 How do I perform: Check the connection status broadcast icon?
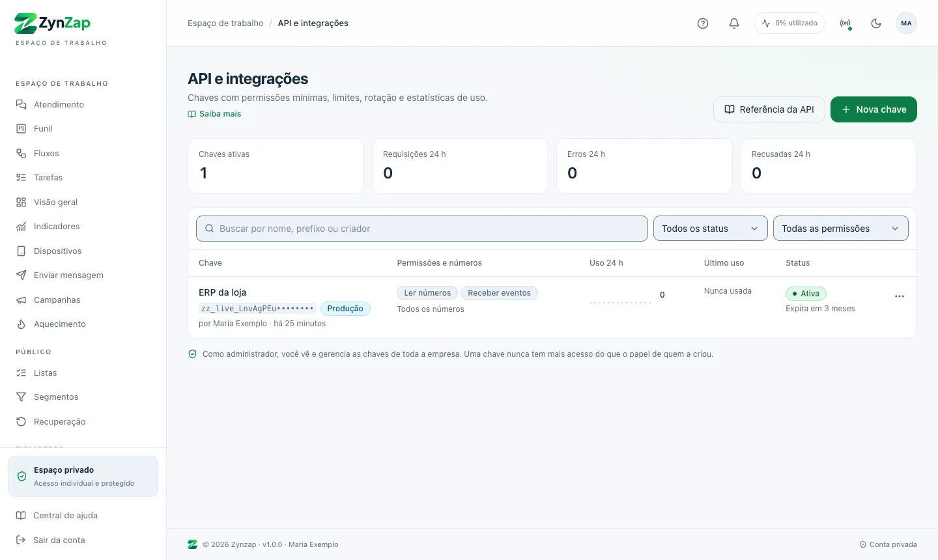coord(846,23)
